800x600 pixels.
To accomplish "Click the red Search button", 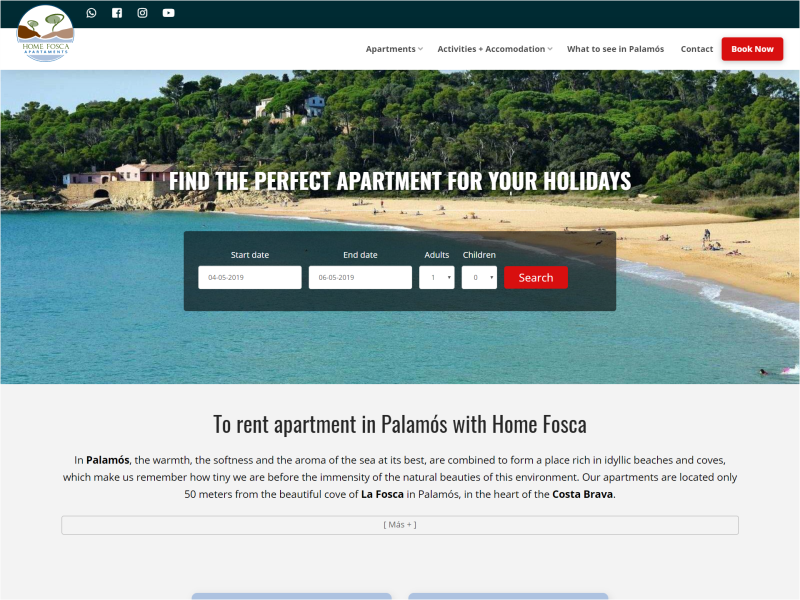I will tap(536, 278).
